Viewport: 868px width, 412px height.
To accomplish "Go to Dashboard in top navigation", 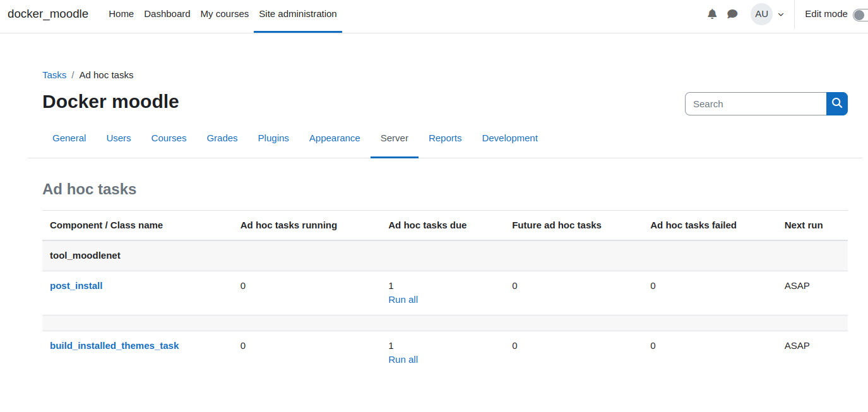I will [167, 14].
